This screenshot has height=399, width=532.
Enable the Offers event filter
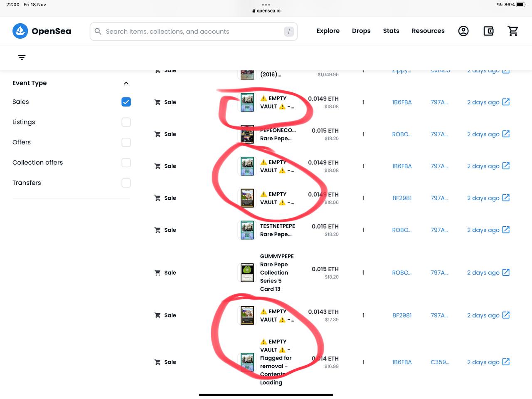coord(126,142)
